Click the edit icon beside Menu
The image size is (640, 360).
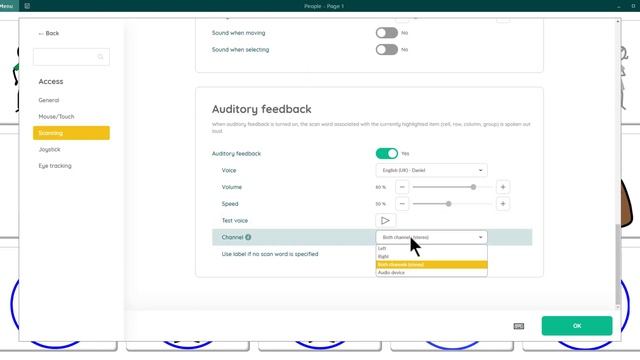click(27, 6)
